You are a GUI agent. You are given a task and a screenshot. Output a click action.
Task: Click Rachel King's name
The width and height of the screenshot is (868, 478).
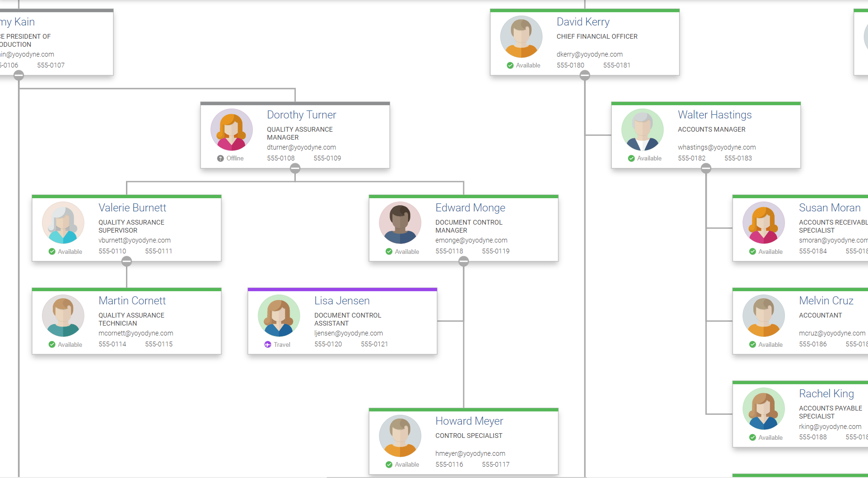pyautogui.click(x=826, y=394)
